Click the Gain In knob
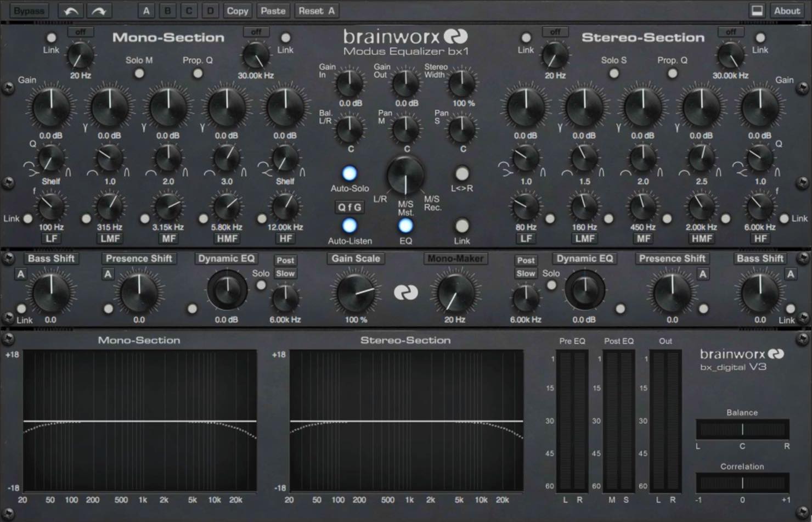This screenshot has height=522, width=812. pos(350,83)
